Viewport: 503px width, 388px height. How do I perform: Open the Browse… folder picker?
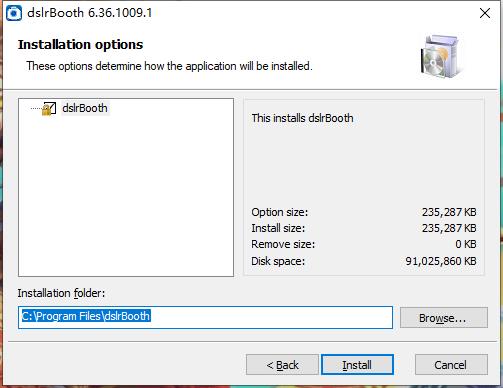click(444, 318)
